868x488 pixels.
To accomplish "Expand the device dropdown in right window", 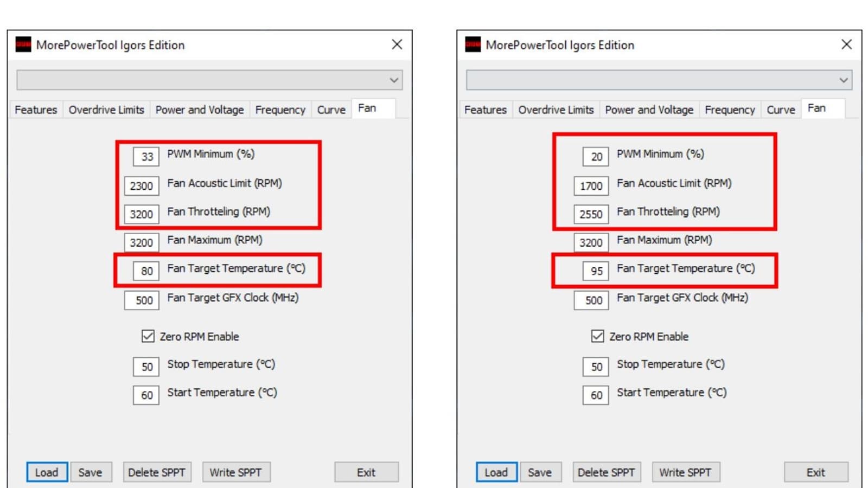I will (x=843, y=80).
